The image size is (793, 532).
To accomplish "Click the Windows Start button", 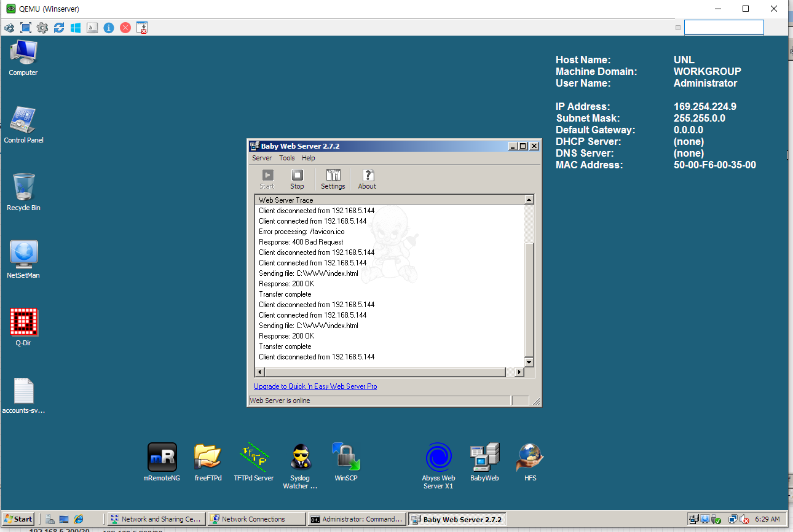I will pyautogui.click(x=18, y=519).
